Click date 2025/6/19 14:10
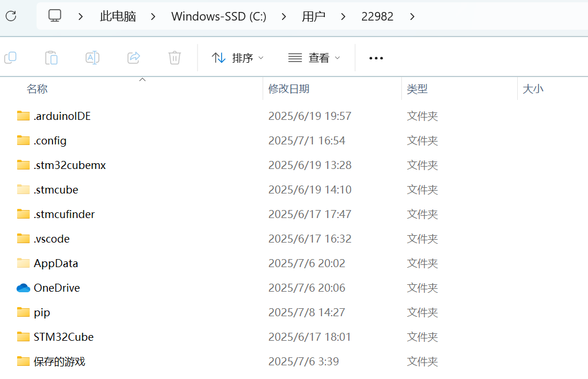The image size is (588, 379). (x=310, y=189)
